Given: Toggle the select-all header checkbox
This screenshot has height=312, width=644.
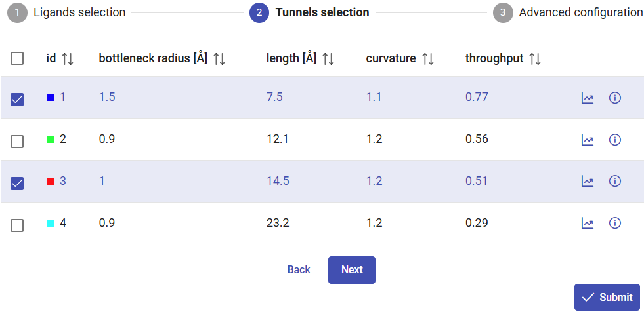Looking at the screenshot, I should [18, 59].
